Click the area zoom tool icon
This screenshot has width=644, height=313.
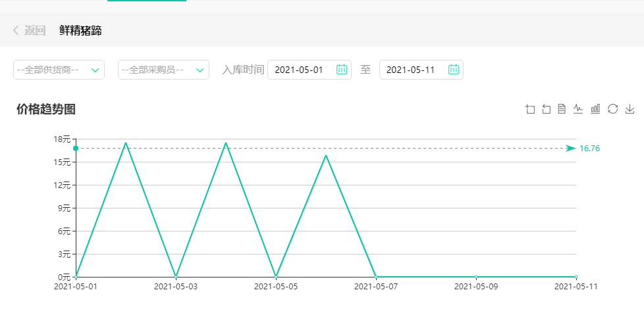530,109
